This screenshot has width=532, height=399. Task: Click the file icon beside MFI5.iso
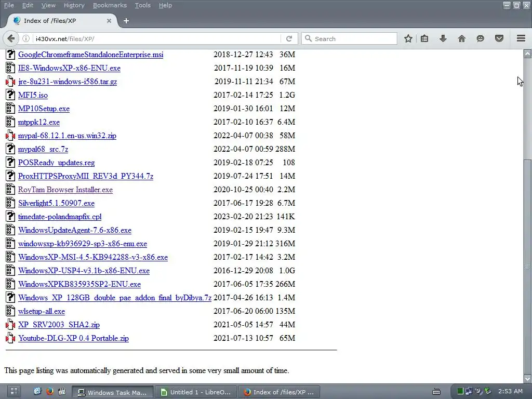tap(10, 95)
